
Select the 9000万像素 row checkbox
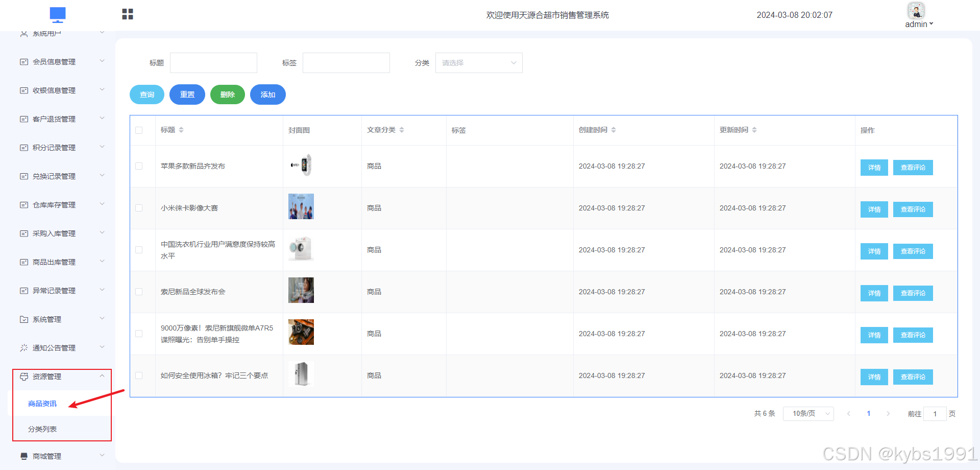click(139, 334)
